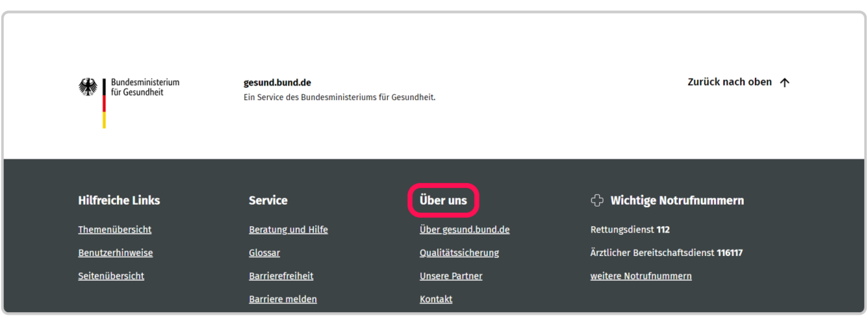
Task: Visit the Barrierefreiheit page
Action: pos(281,276)
